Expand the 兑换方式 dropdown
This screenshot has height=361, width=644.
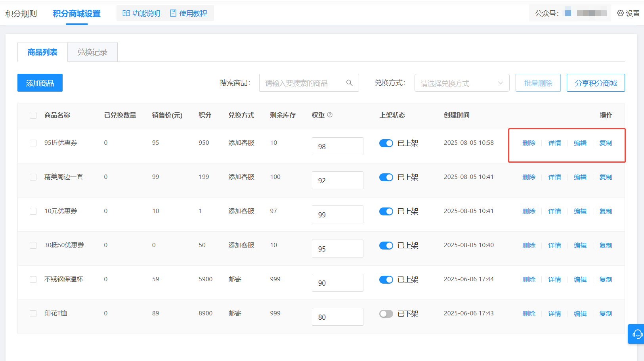pos(462,83)
